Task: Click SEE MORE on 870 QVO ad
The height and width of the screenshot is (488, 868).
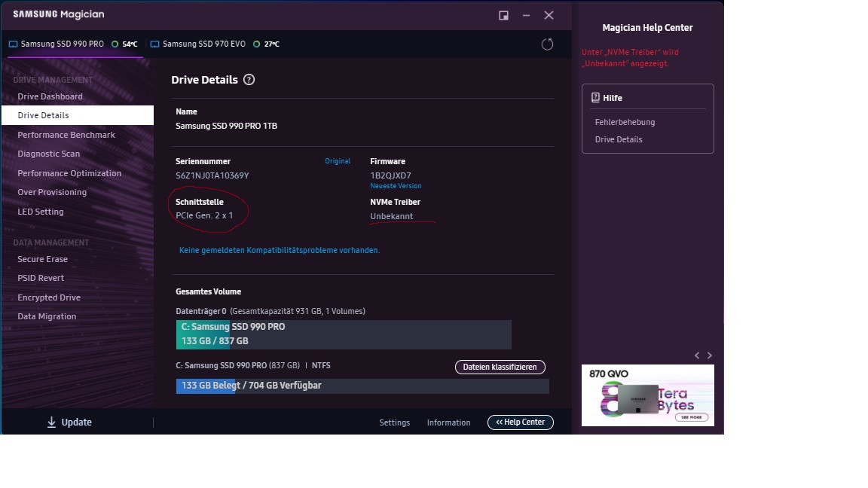Action: (692, 417)
